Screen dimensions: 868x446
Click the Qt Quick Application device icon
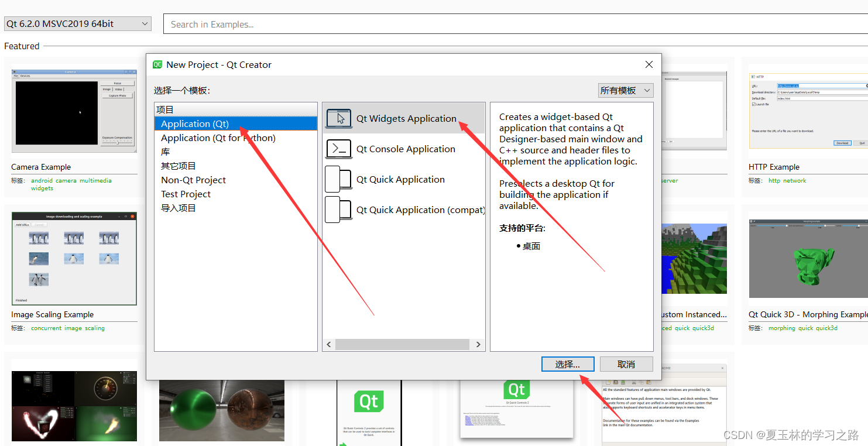[339, 180]
